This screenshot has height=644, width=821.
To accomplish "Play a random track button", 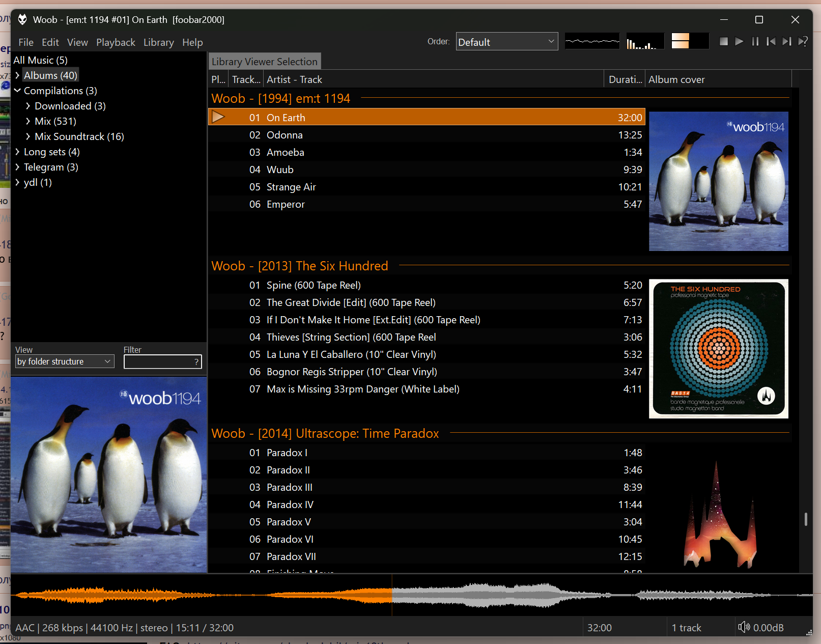I will tap(803, 41).
